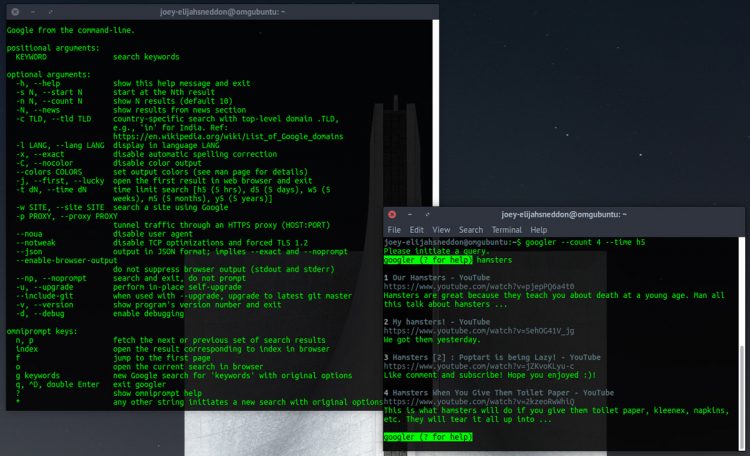Click 'We got them yesterday.' text
Image resolution: width=750 pixels, height=456 pixels.
click(432, 340)
